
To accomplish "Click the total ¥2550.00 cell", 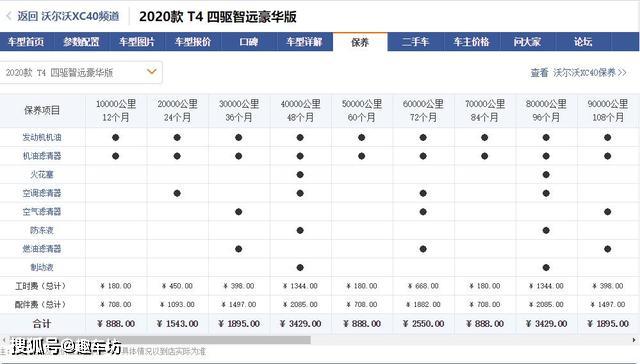I will coord(423,324).
